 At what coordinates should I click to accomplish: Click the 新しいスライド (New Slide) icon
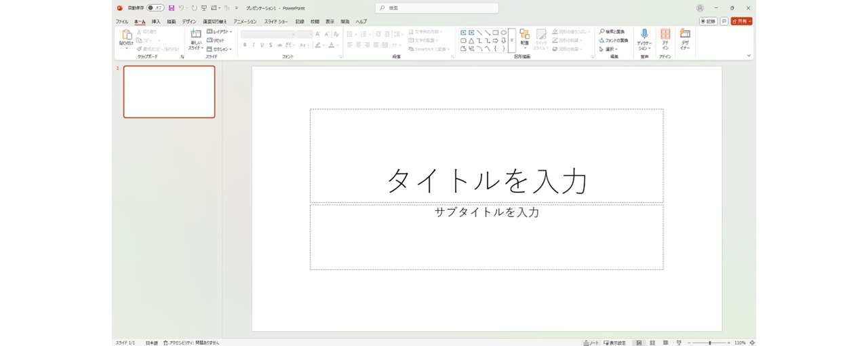pos(196,35)
